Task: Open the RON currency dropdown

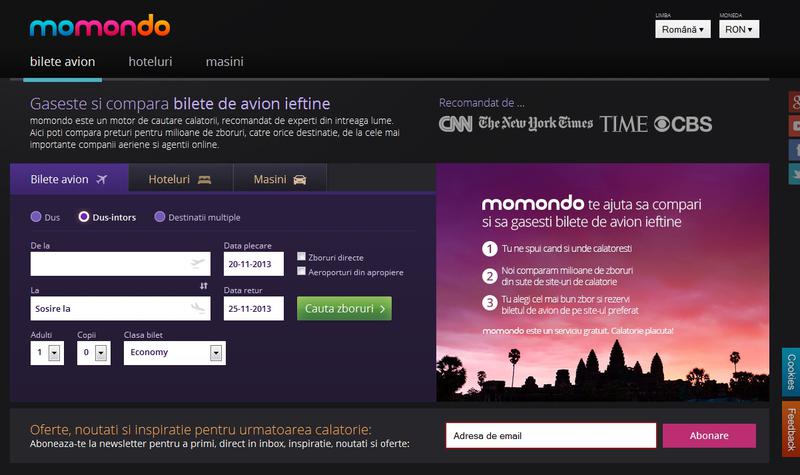Action: [738, 30]
